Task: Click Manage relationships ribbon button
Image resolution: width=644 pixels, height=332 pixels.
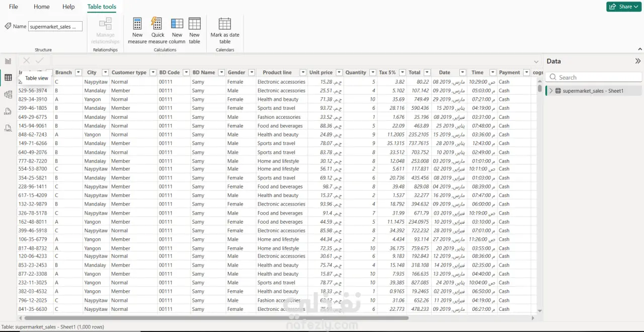Action: tap(105, 31)
